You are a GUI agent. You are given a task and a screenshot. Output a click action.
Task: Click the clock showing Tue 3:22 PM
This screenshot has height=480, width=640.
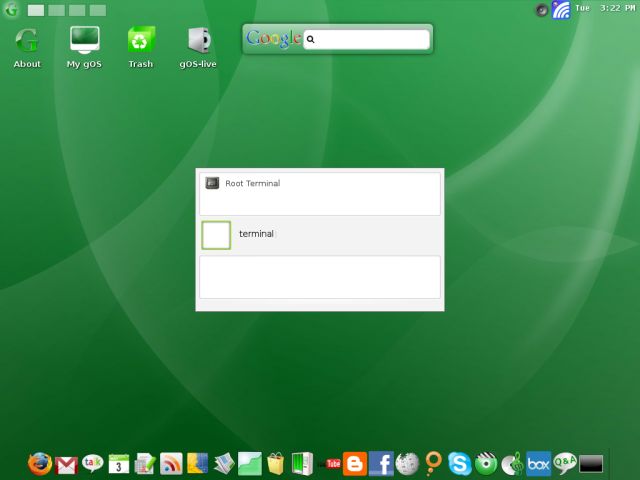604,9
